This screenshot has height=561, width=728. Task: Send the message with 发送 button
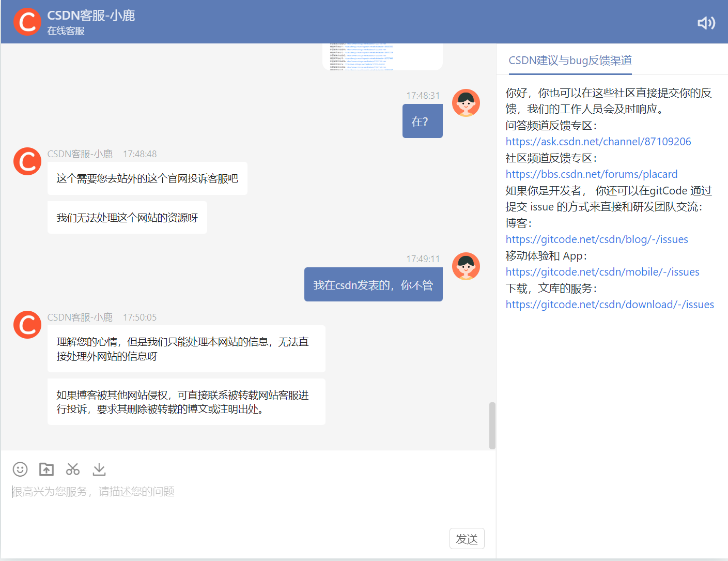pos(467,539)
